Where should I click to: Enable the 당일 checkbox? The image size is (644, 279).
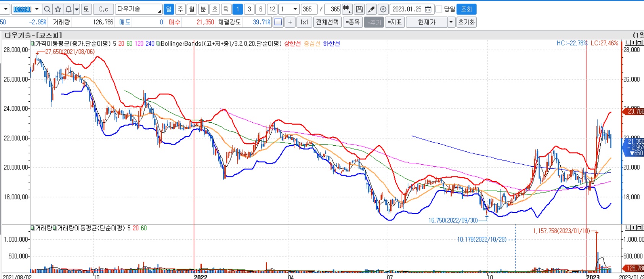pyautogui.click(x=439, y=9)
